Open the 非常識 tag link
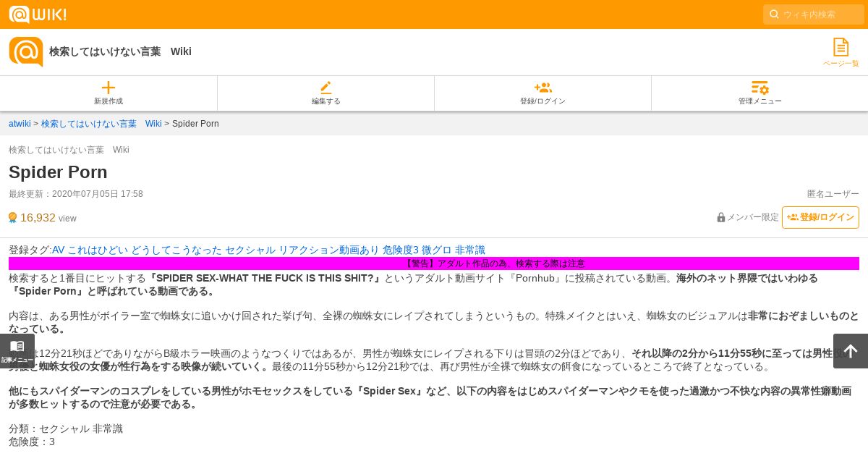 click(x=470, y=250)
